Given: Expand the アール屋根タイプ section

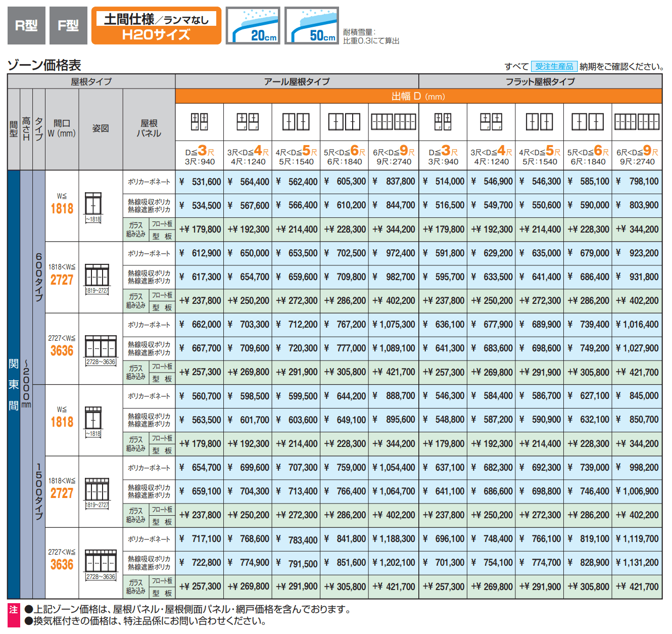Looking at the screenshot, I should point(297,81).
